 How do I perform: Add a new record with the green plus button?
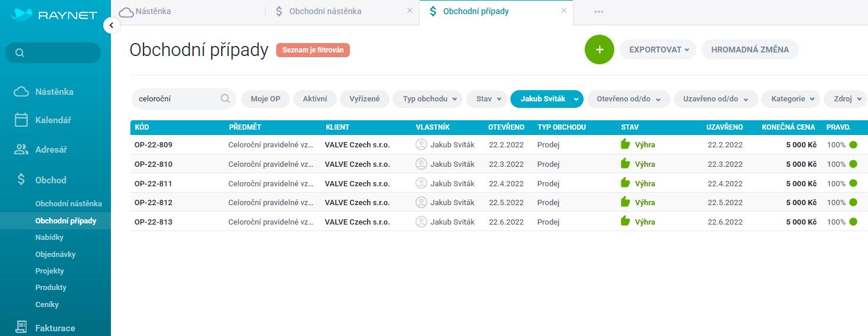click(600, 50)
